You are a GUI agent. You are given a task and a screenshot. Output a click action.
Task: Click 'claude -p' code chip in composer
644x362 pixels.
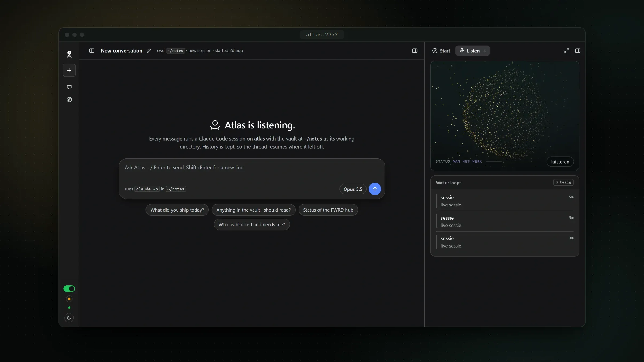[147, 189]
